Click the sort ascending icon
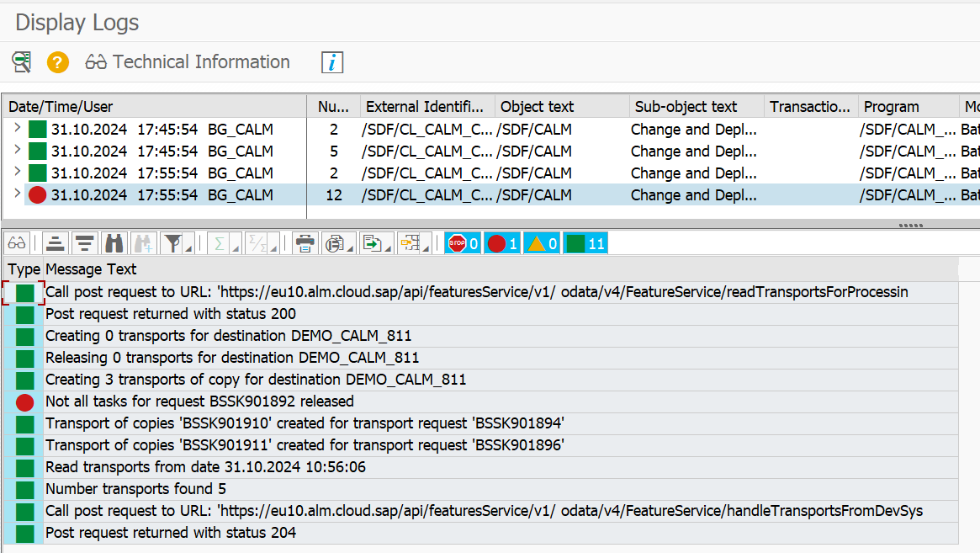This screenshot has width=980, height=553. (56, 244)
